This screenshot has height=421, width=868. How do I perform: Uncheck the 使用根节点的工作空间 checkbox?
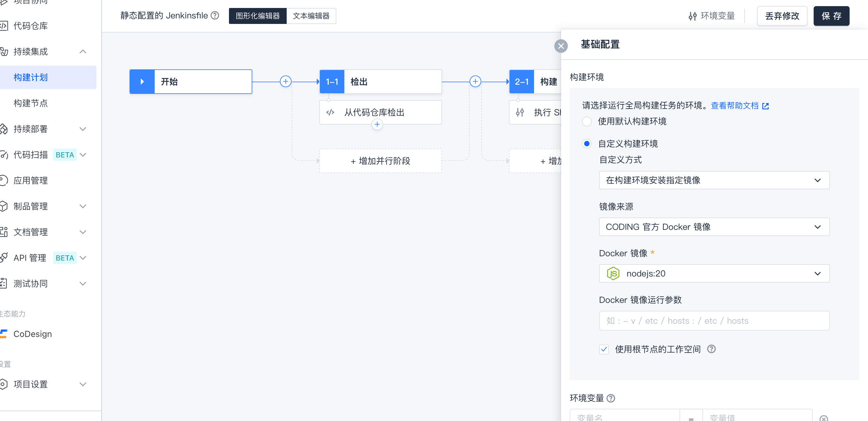click(604, 349)
